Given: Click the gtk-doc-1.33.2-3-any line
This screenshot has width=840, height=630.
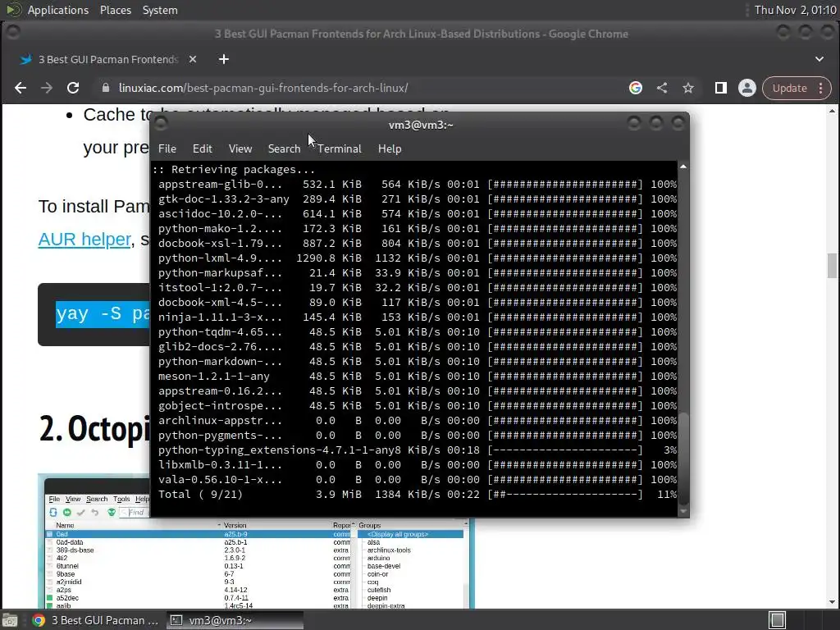Looking at the screenshot, I should coord(417,199).
